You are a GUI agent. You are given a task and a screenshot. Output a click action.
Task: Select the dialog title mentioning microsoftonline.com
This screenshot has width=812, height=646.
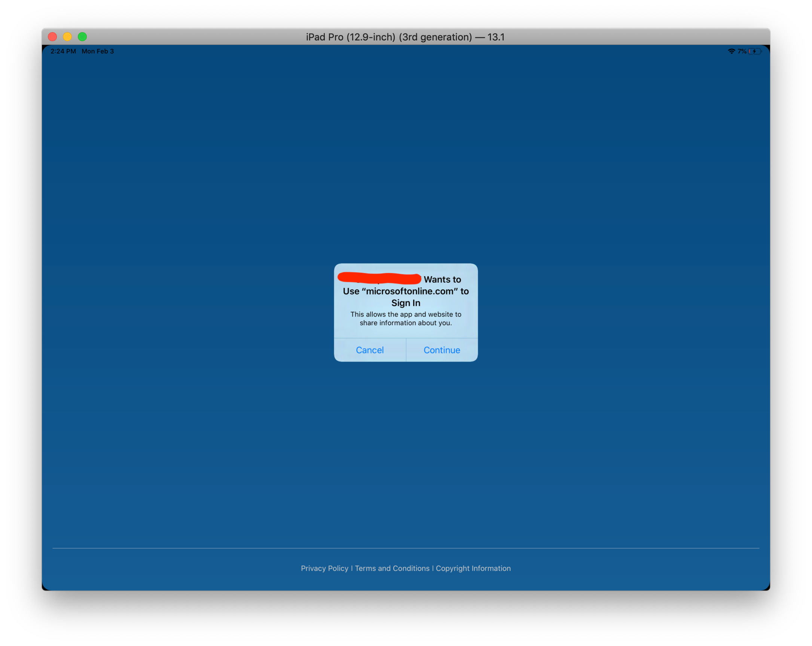406,291
